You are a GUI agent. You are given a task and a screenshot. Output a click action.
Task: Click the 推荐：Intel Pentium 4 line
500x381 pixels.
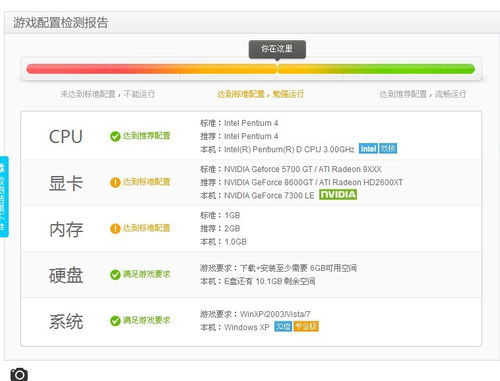tap(239, 136)
